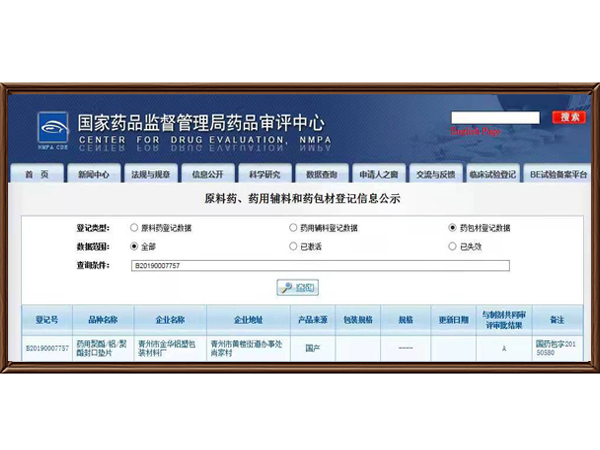The image size is (600, 450).
Task: Open the 信息公开 tab
Action: pos(208,174)
